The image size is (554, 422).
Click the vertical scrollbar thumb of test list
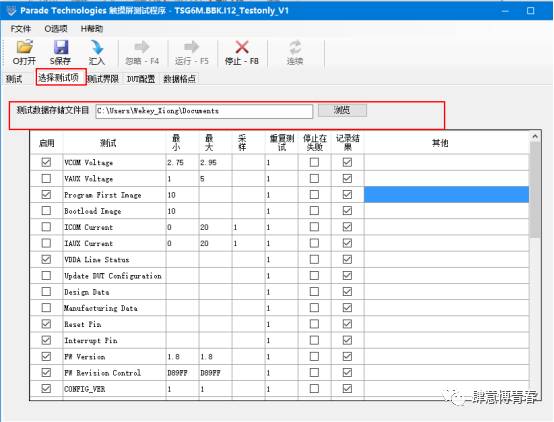point(535,189)
